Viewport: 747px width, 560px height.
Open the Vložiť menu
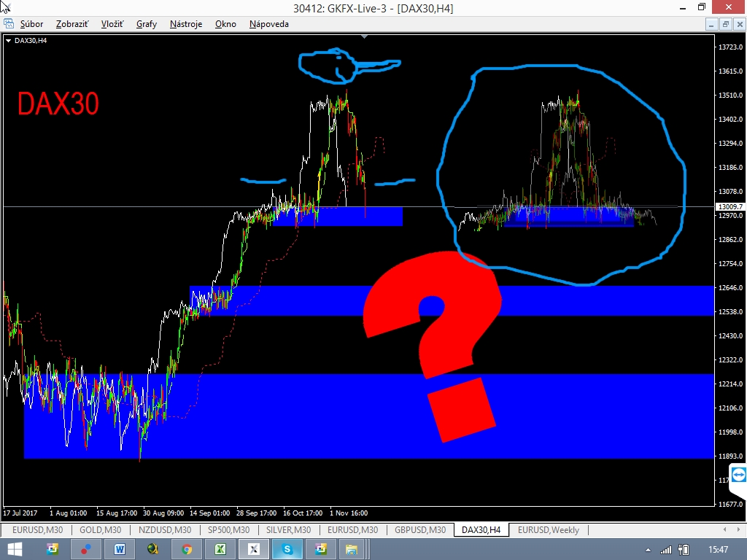[112, 24]
